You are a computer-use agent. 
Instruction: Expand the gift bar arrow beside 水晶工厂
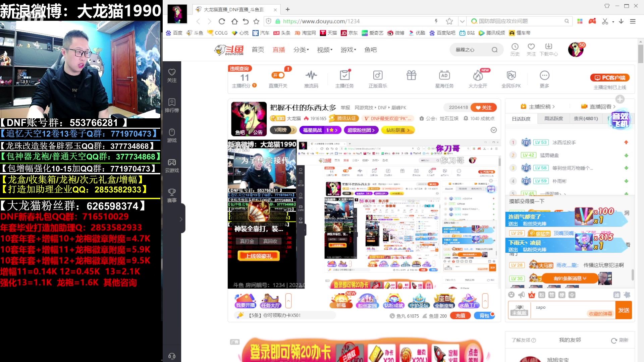(x=485, y=301)
